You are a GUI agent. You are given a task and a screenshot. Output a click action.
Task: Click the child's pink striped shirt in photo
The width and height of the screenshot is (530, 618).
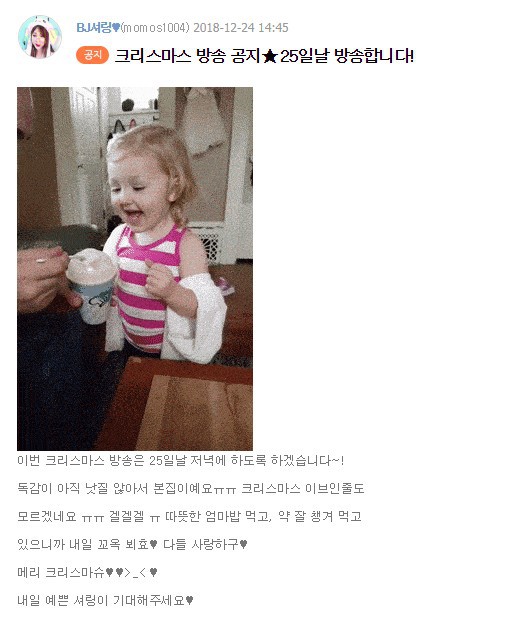pyautogui.click(x=148, y=290)
